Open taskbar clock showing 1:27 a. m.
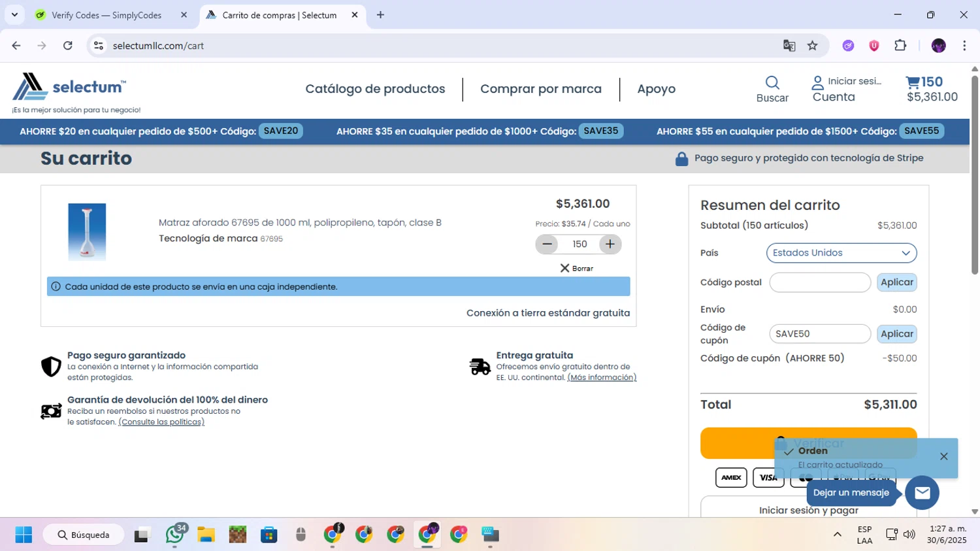 (x=947, y=535)
